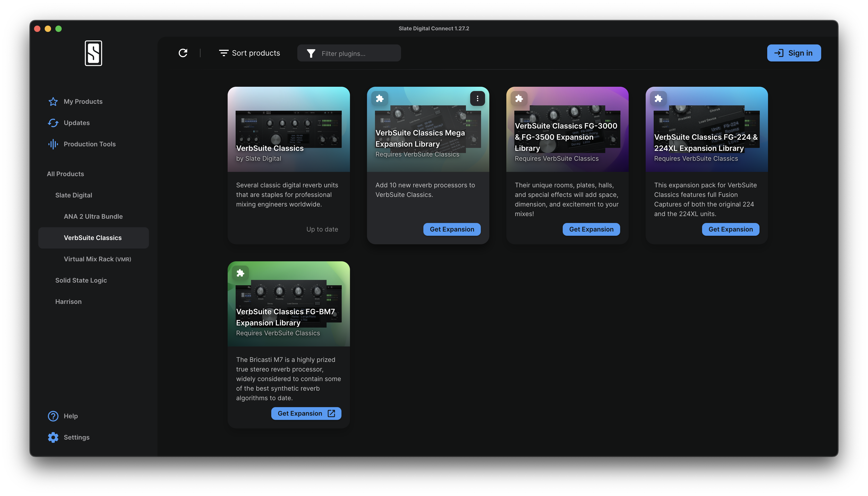The width and height of the screenshot is (868, 496).
Task: Click VerbSuite Classics card thumbnail
Action: [289, 129]
